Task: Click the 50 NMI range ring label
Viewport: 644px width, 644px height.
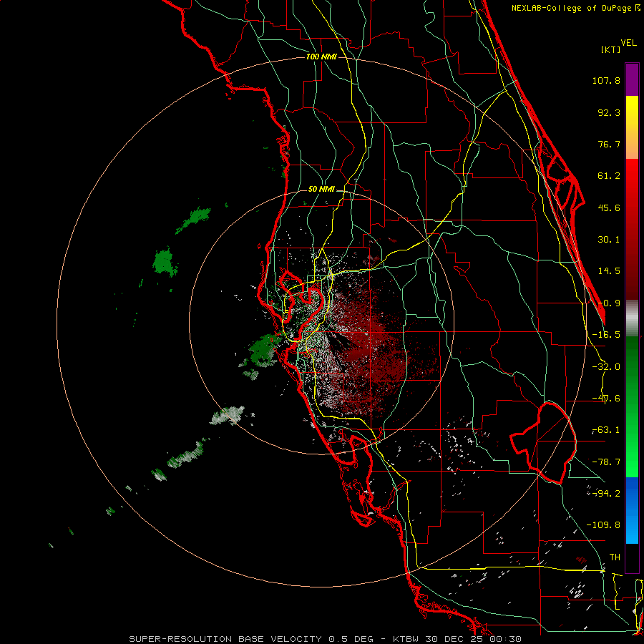Action: (x=321, y=190)
